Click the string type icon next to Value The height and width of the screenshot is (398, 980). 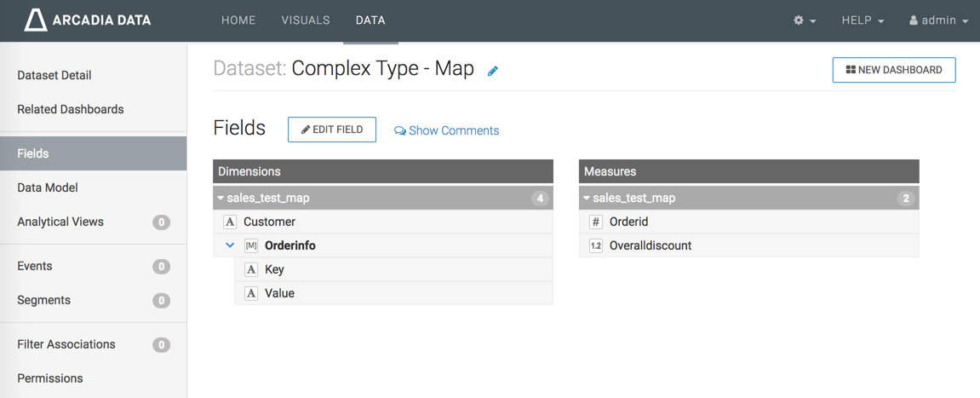[251, 293]
